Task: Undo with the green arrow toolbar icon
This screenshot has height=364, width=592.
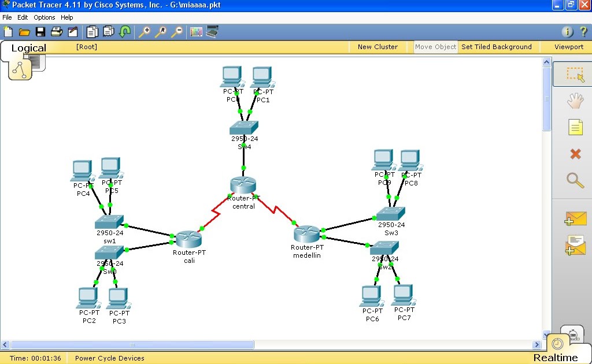Action: click(125, 32)
